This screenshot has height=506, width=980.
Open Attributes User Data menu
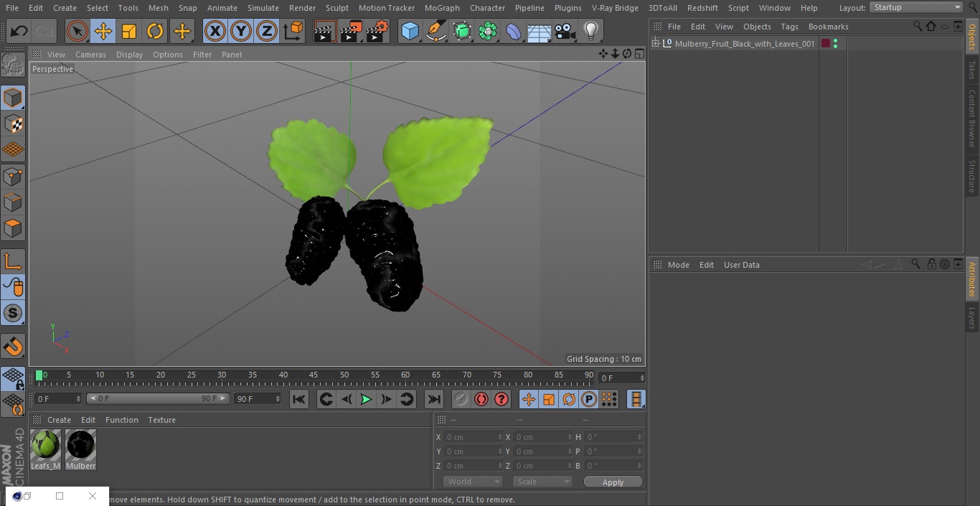[x=741, y=265]
